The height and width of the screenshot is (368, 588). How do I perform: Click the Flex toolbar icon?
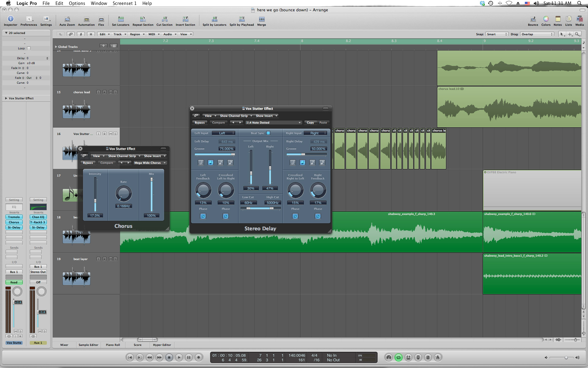101,19
